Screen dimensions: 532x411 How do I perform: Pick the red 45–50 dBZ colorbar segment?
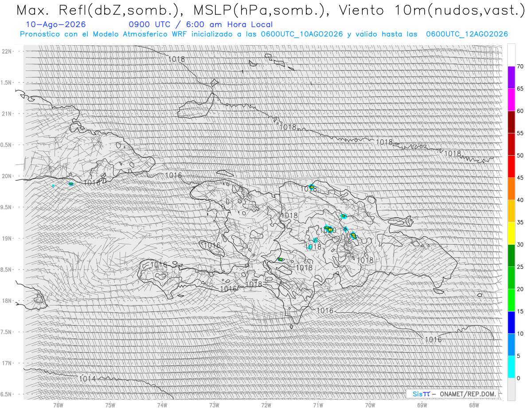point(512,166)
